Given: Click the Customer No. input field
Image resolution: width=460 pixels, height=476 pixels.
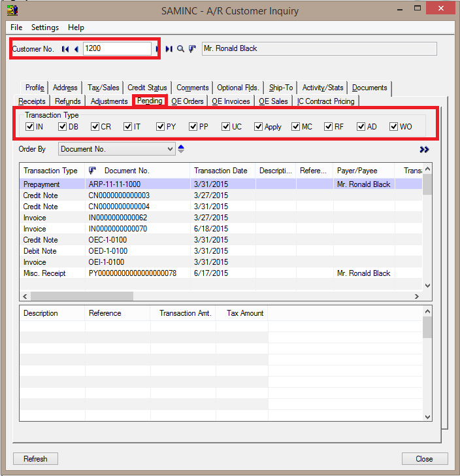Looking at the screenshot, I should pyautogui.click(x=116, y=48).
